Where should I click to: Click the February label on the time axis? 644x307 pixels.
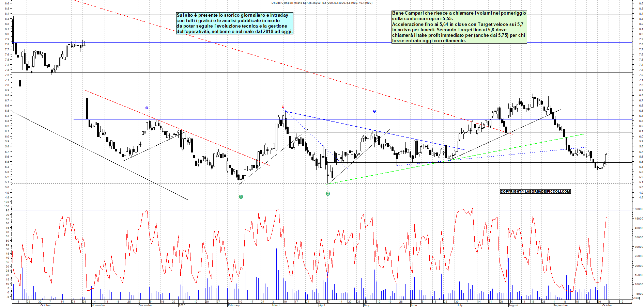[x=234, y=305]
